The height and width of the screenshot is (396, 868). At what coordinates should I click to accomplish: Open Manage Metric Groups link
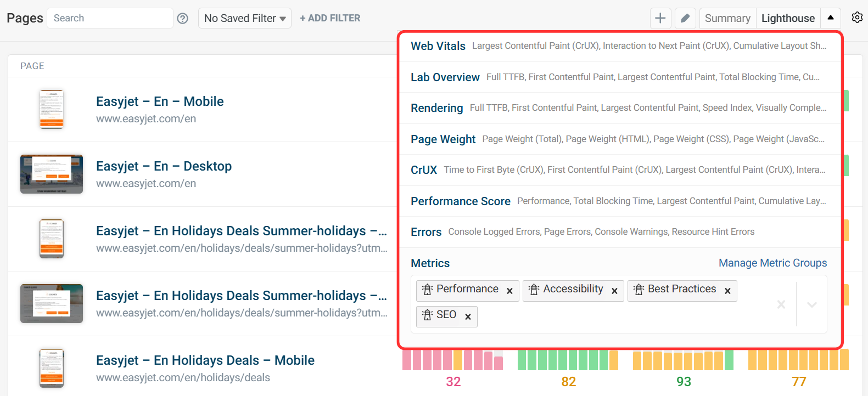tap(772, 263)
